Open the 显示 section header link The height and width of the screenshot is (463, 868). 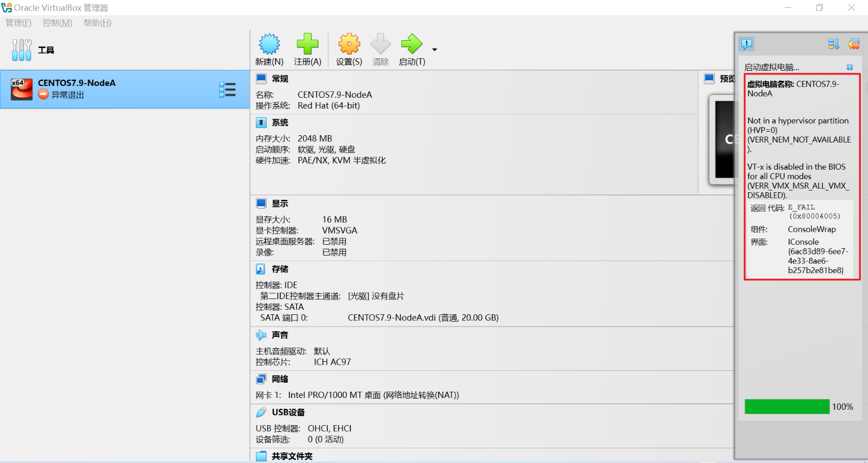(280, 204)
